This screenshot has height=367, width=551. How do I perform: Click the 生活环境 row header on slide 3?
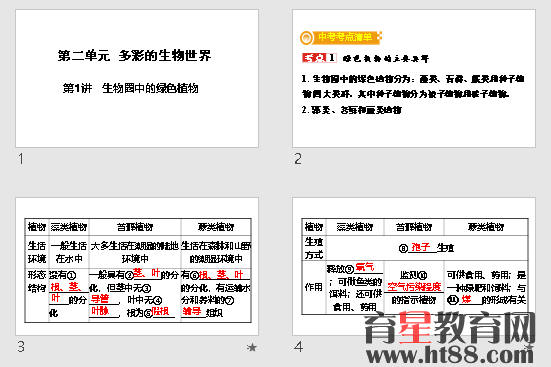point(37,252)
